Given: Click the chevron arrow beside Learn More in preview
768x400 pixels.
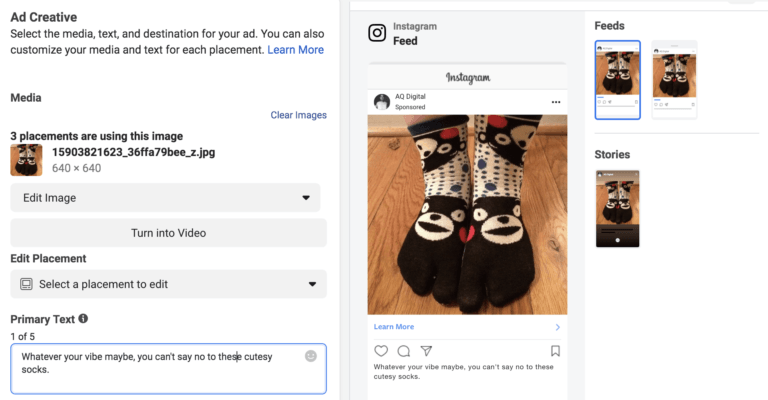Looking at the screenshot, I should point(557,327).
